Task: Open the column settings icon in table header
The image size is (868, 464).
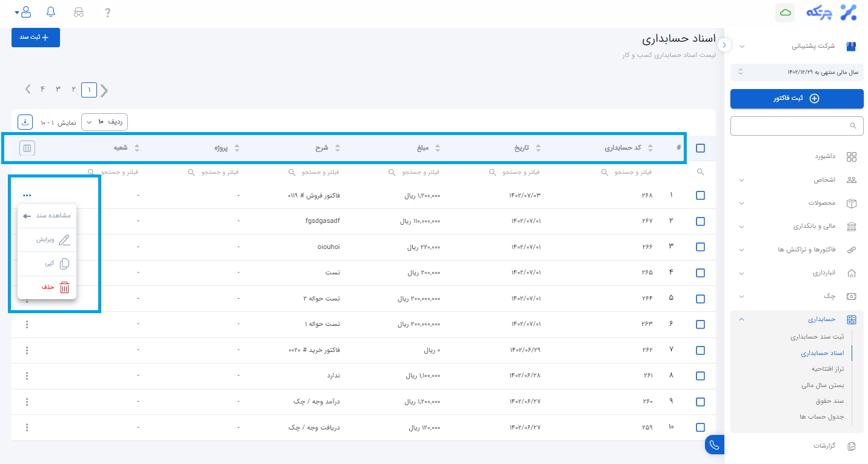Action: (x=27, y=148)
